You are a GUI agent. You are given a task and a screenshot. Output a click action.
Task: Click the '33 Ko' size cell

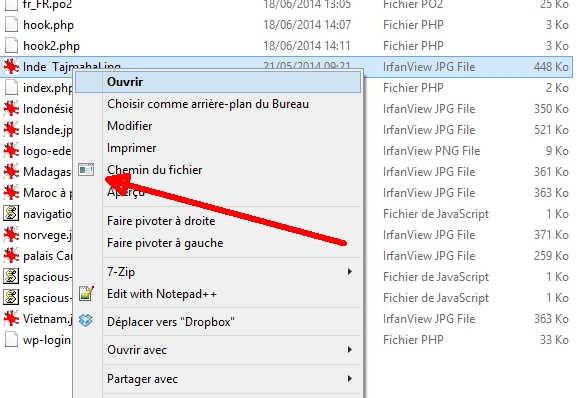click(554, 340)
